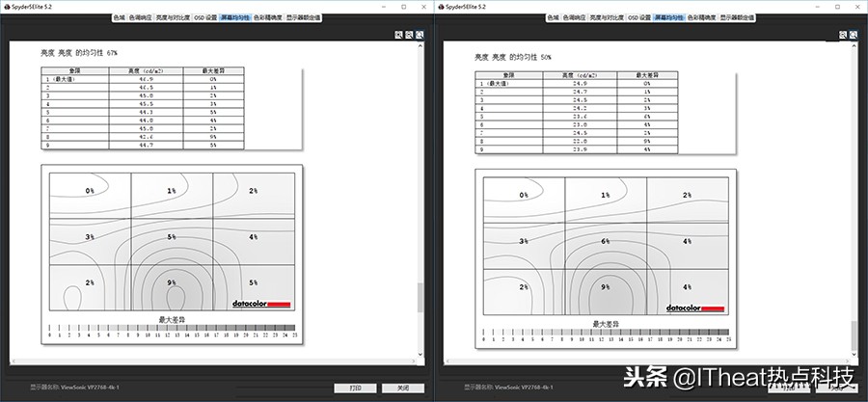Click the '1 (最大值)' row in right table

click(577, 83)
